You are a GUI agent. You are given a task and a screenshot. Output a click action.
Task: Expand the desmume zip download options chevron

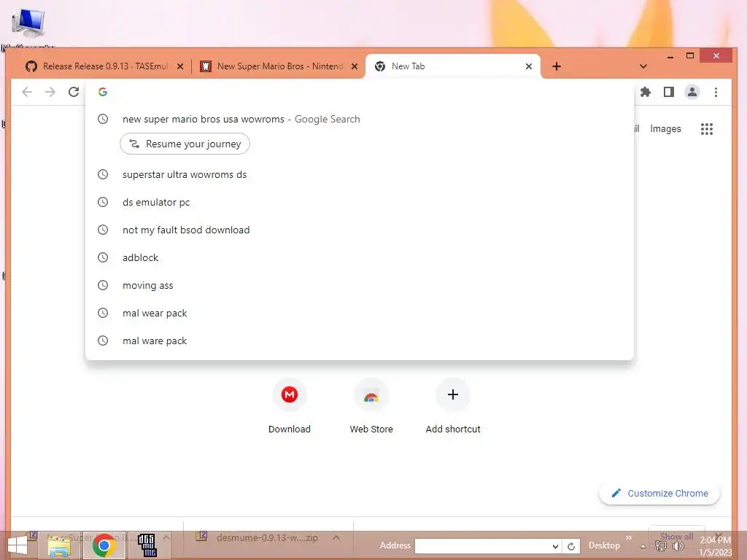pos(336,537)
